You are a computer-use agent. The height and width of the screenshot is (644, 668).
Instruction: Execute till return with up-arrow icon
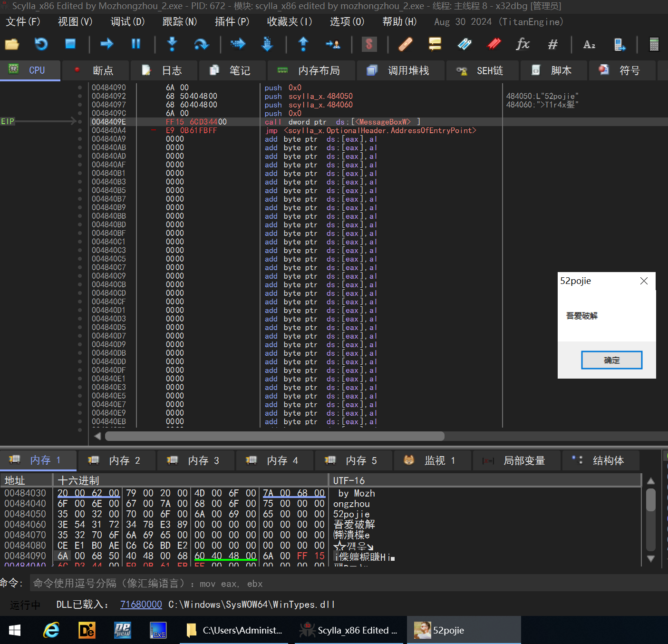click(303, 44)
